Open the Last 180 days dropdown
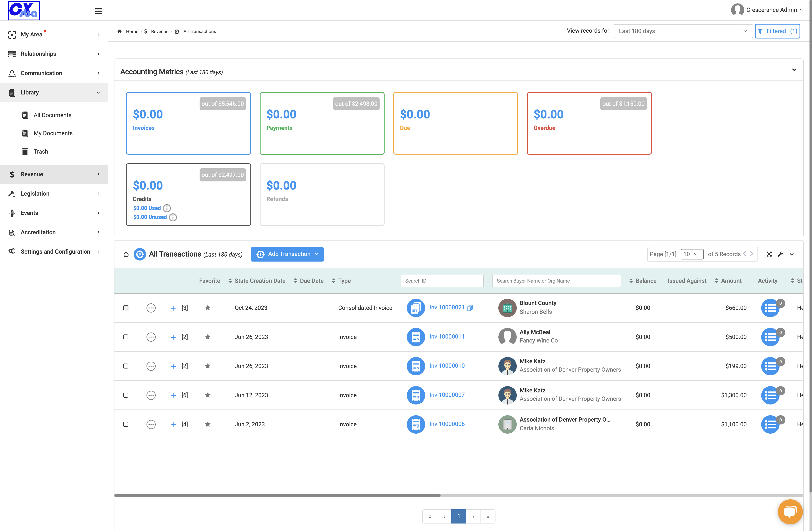 coord(683,31)
